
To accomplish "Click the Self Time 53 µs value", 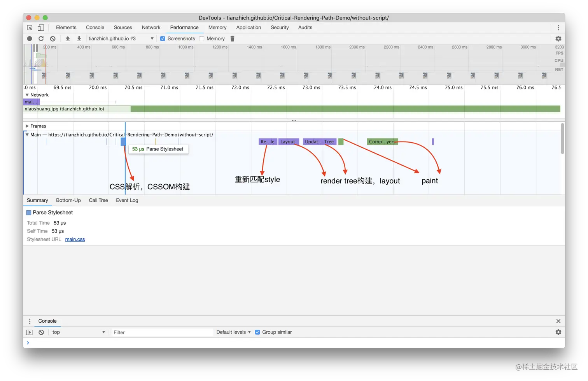I will [x=58, y=231].
